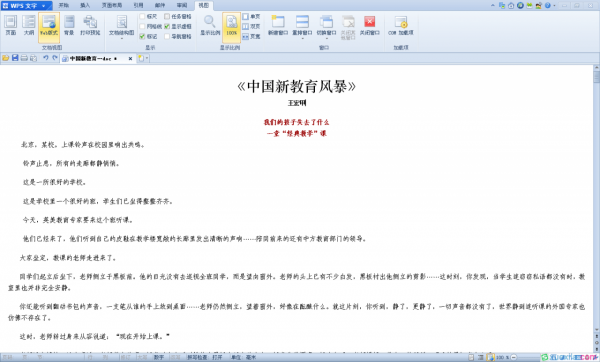The height and width of the screenshot is (362, 600).
Task: Open the WPS 文字 application menu arrow
Action: point(44,6)
